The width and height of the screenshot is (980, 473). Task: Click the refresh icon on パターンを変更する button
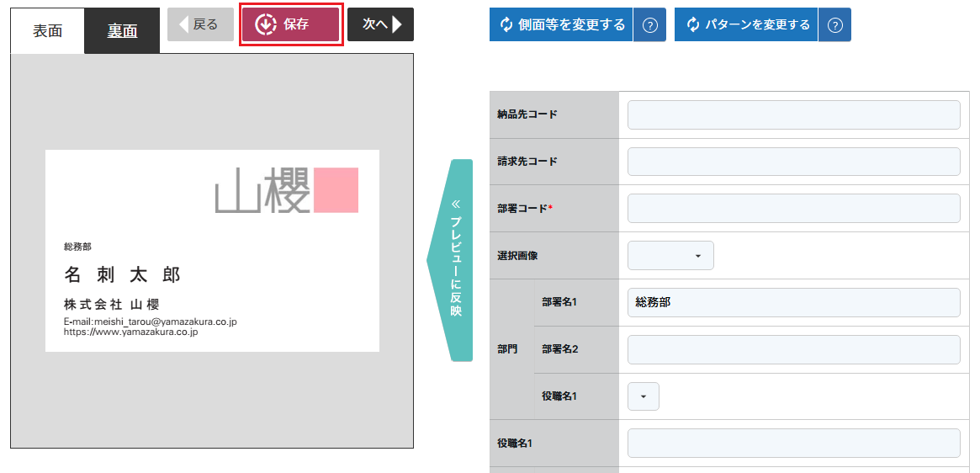coord(692,25)
